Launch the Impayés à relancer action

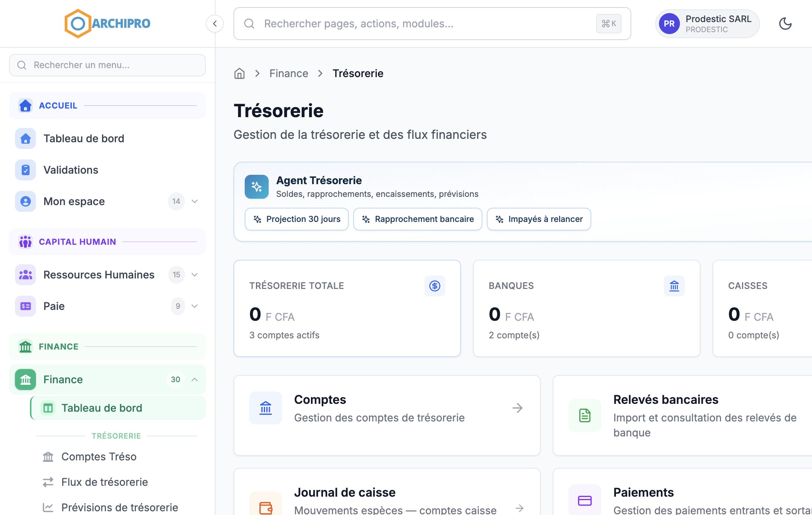539,219
